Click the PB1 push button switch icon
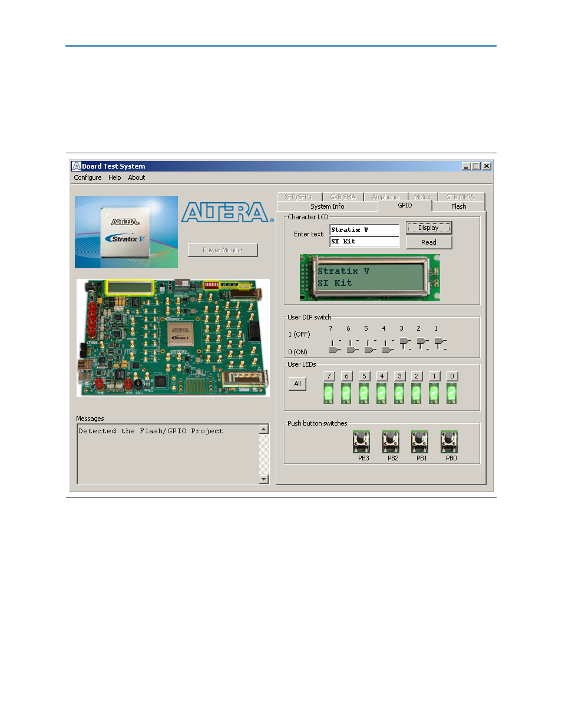This screenshot has width=562, height=728. pos(419,442)
